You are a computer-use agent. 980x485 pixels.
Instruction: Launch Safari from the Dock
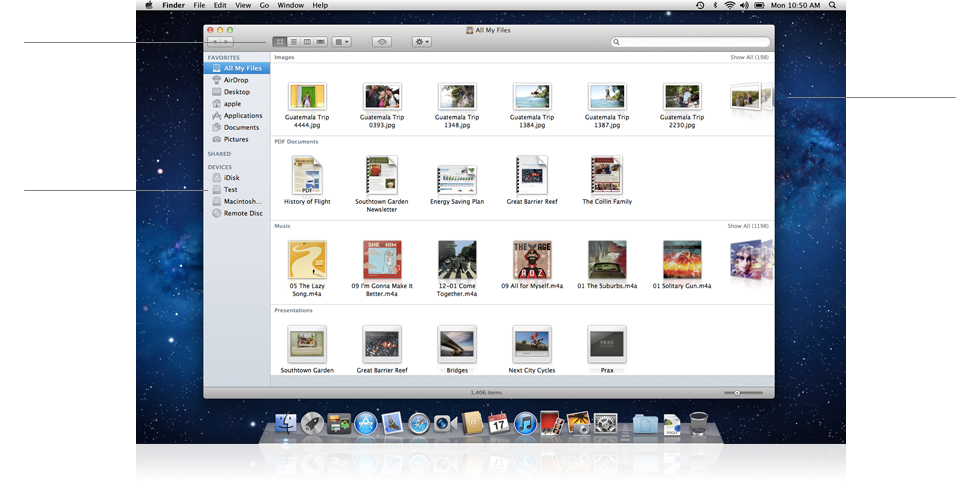coord(418,423)
